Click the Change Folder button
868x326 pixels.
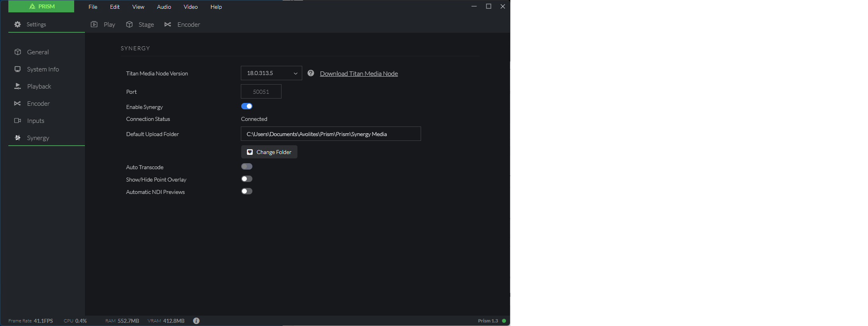269,152
